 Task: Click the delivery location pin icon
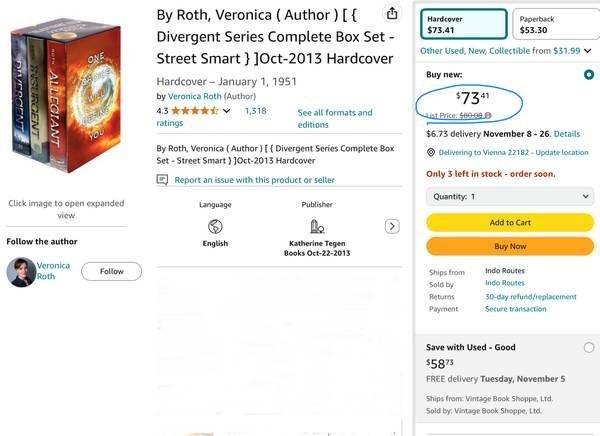point(430,153)
